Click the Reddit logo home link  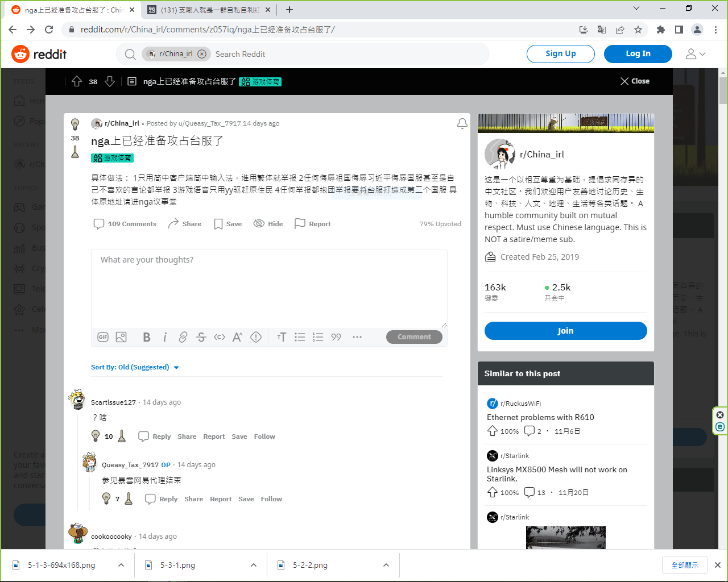39,54
